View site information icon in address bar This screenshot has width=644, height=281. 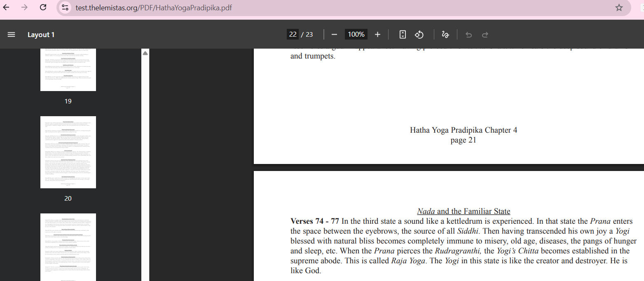tap(65, 7)
